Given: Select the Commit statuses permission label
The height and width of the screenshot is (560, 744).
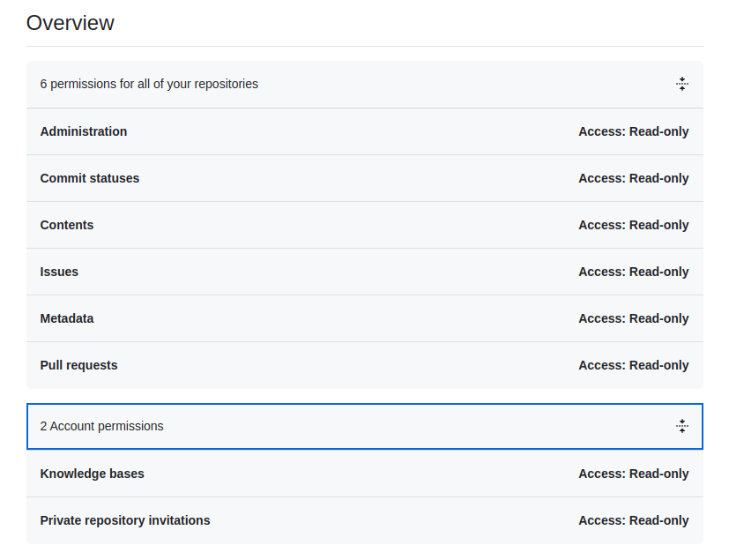Looking at the screenshot, I should tap(90, 178).
